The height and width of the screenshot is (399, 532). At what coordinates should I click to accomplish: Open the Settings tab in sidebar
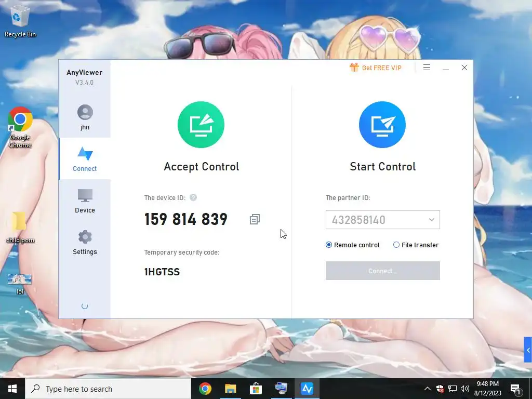click(x=85, y=242)
